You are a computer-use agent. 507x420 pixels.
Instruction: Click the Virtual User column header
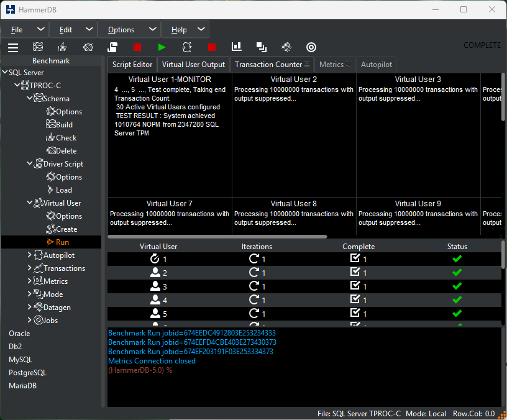pyautogui.click(x=158, y=247)
